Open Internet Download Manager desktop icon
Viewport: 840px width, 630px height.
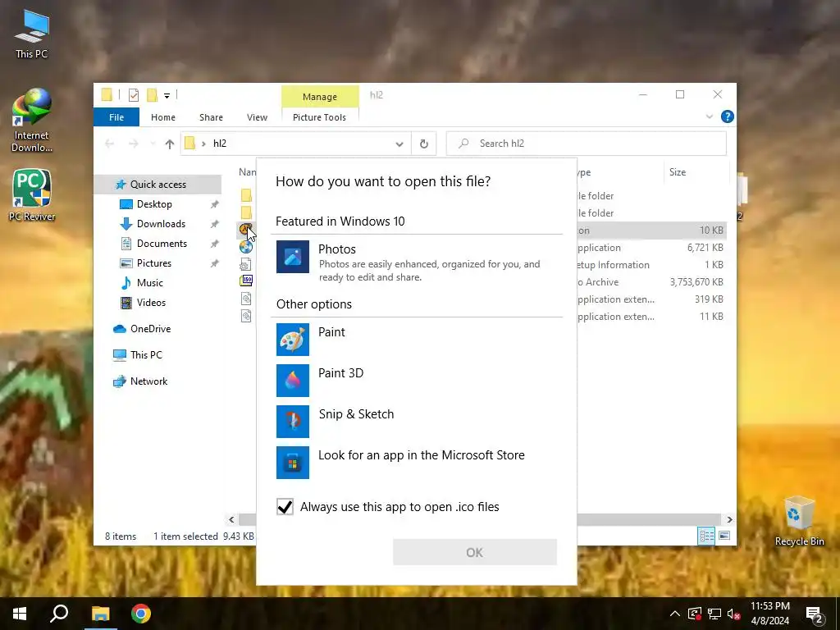tap(32, 121)
